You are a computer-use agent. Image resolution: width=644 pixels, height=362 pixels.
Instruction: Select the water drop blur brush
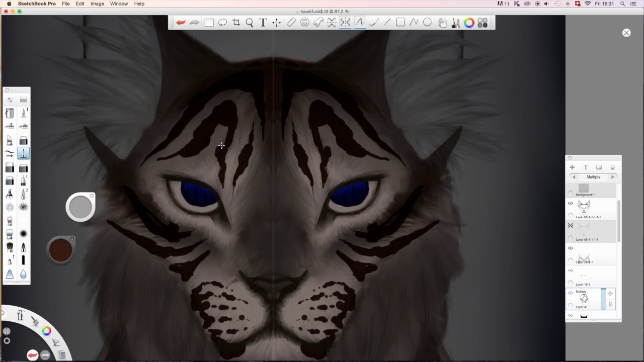23,274
